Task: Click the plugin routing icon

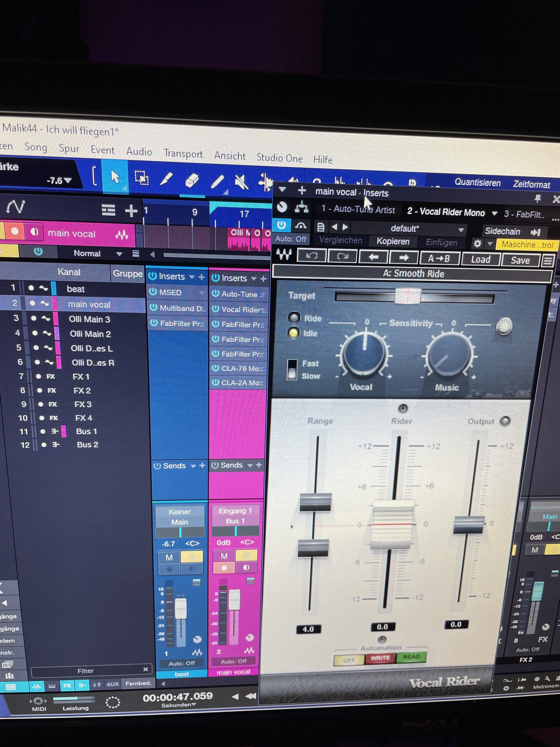Action: pyautogui.click(x=301, y=207)
